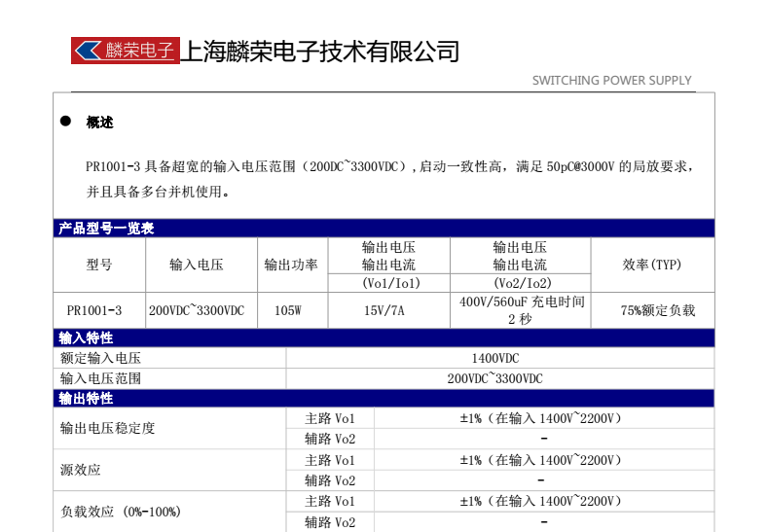Click the 负载效应 (0%-100%) row label
This screenshot has height=532, width=768.
coord(121,512)
